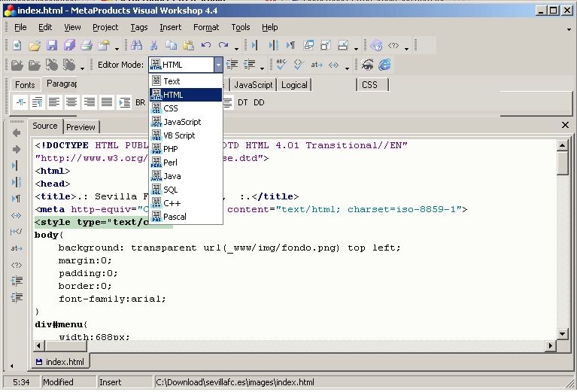
Task: Insert a DD tag
Action: coord(259,102)
